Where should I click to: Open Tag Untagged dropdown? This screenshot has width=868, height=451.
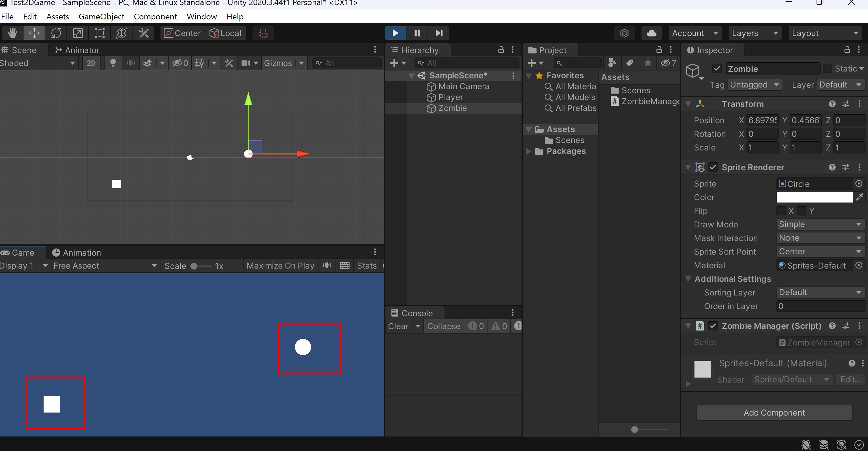pos(755,85)
